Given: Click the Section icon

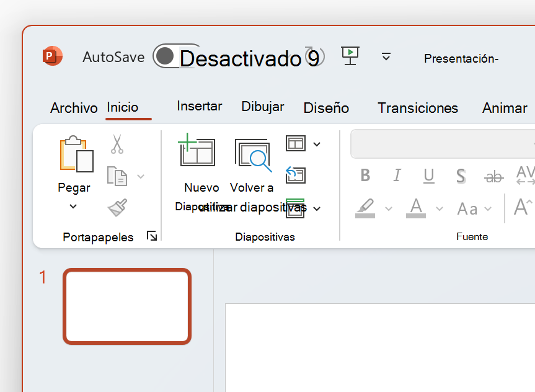Looking at the screenshot, I should [x=295, y=208].
